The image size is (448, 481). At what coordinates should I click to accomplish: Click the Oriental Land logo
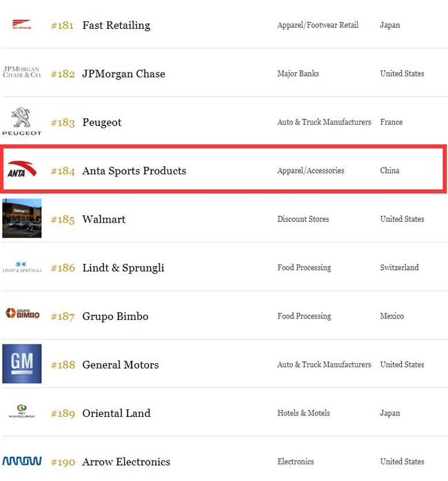pos(21,412)
